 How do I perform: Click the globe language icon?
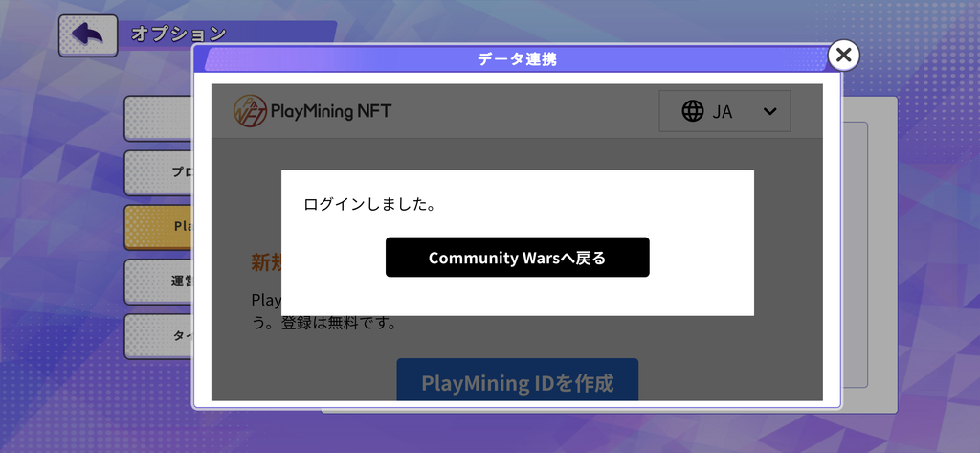pos(693,111)
